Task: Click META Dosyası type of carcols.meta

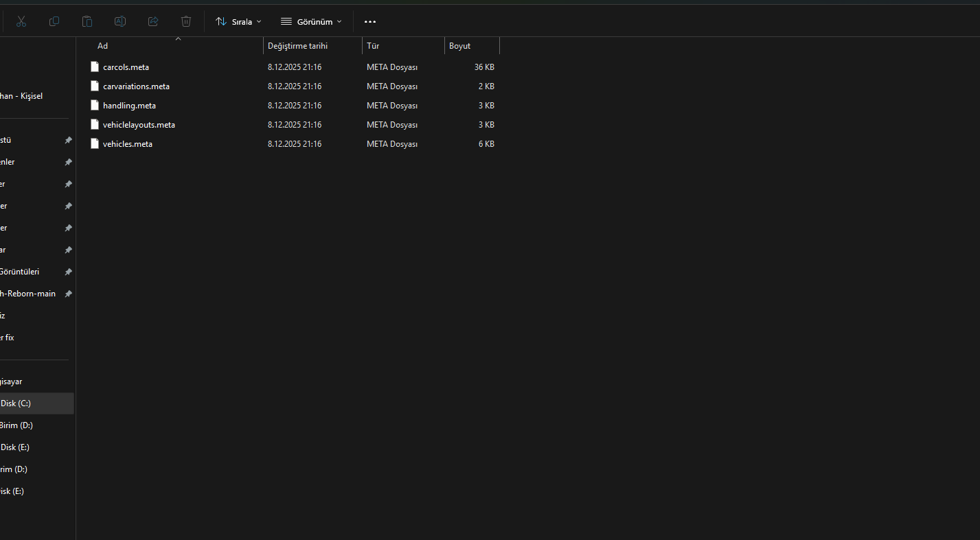Action: tap(392, 67)
